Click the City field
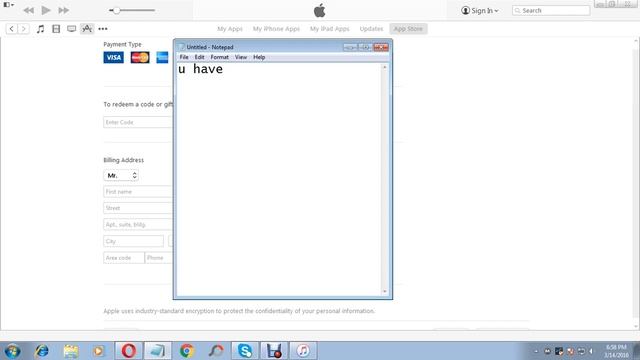The image size is (640, 360). [x=133, y=241]
